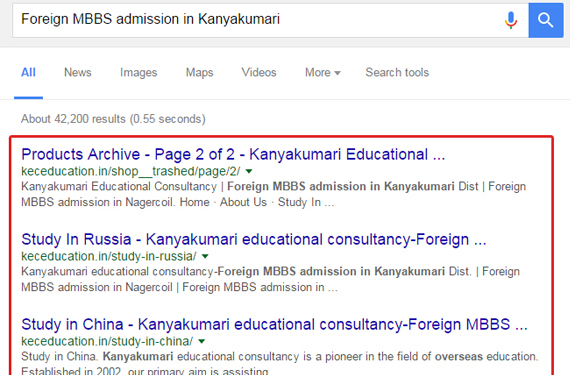This screenshot has width=570, height=375.
Task: Switch to the Videos tab
Action: [x=259, y=72]
